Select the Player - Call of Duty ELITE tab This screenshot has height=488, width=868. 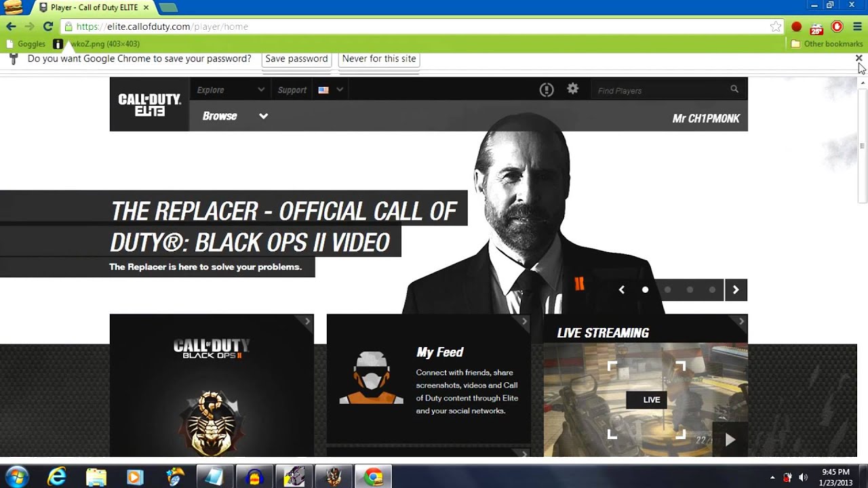click(94, 7)
